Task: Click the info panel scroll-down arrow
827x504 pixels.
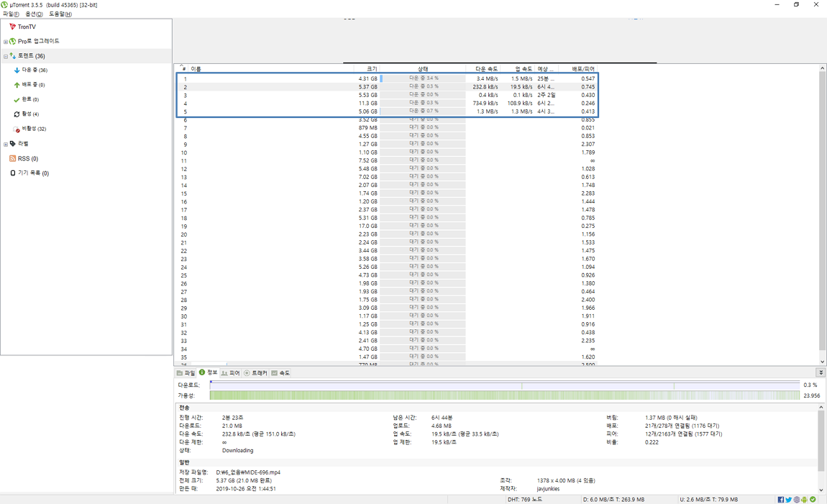Action: [821, 490]
